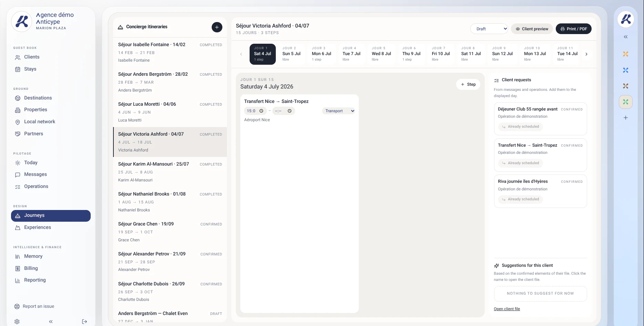Collapse the left sidebar with double chevron
The height and width of the screenshot is (326, 644).
pos(51,322)
